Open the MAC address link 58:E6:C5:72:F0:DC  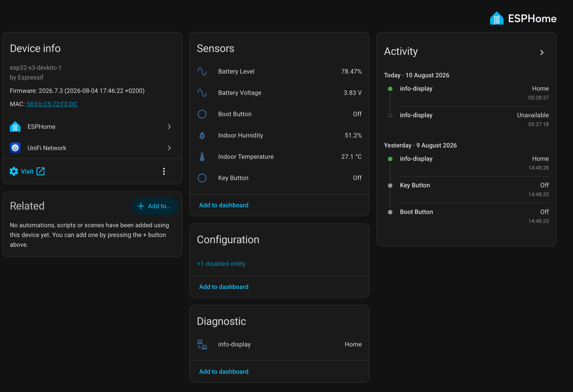pos(52,104)
